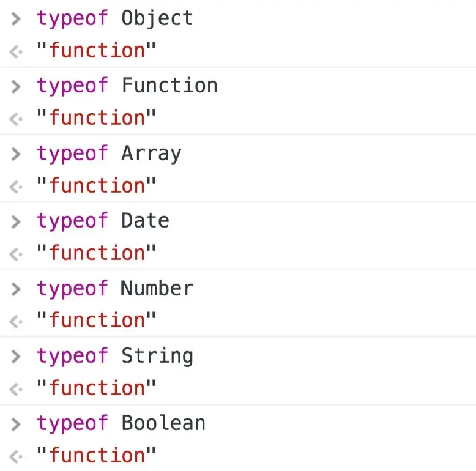The image size is (476, 471).
Task: Select the "typeof Date" console command
Action: coord(103,221)
